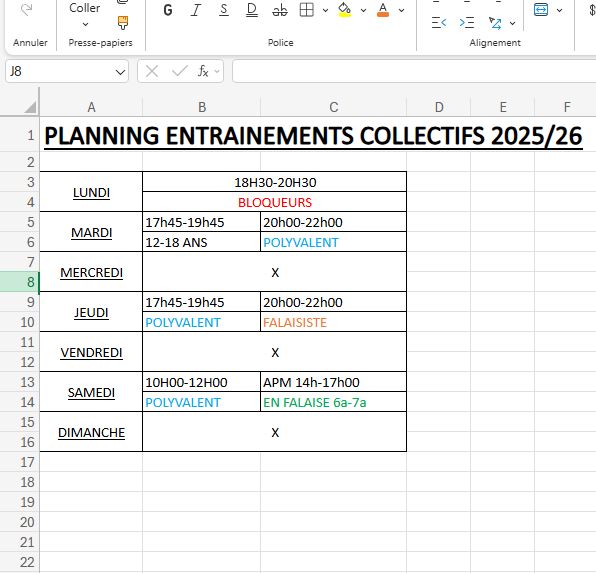Screen dimensions: 596x573
Task: Open the borders dropdown arrow
Action: [325, 10]
